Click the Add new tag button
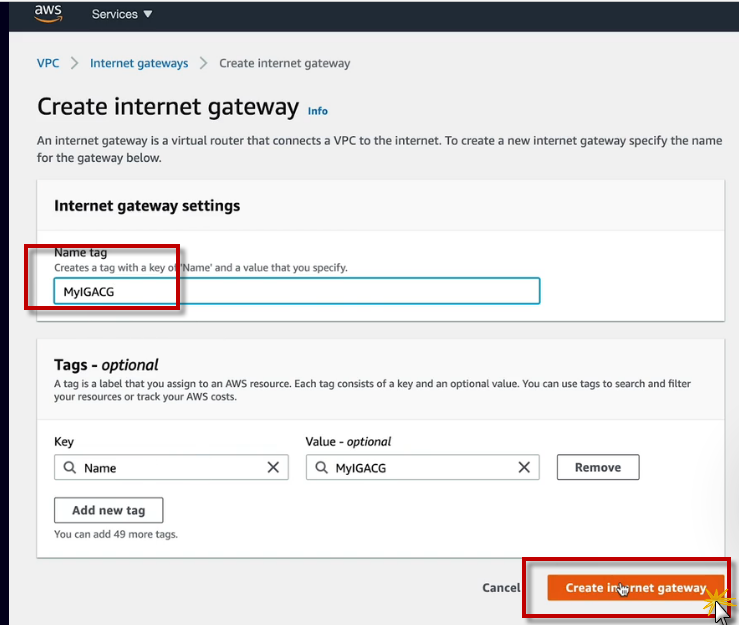739x625 pixels. pos(108,510)
